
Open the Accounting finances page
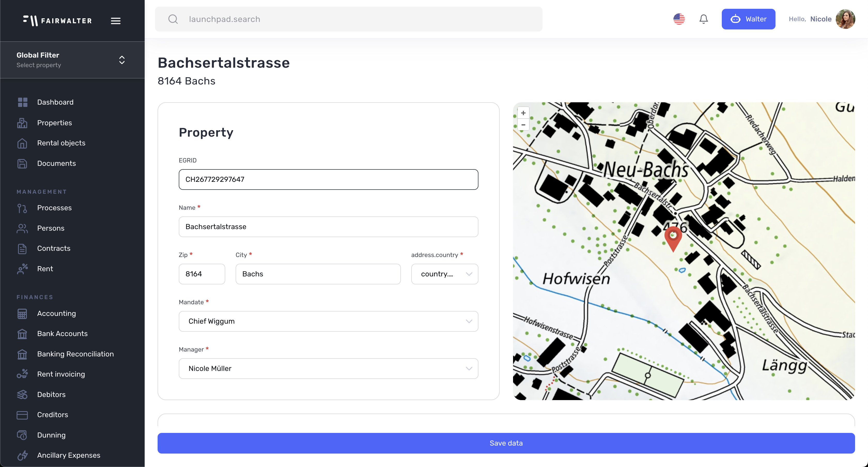pos(56,313)
